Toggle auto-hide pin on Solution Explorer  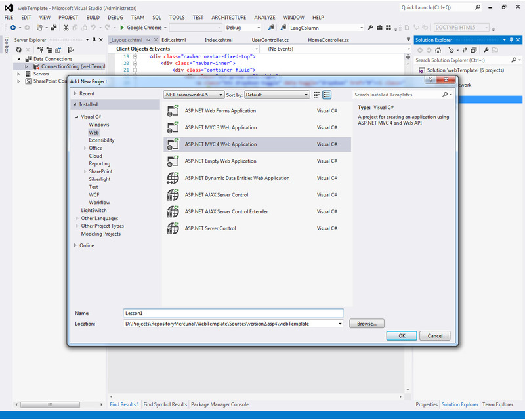[x=511, y=40]
